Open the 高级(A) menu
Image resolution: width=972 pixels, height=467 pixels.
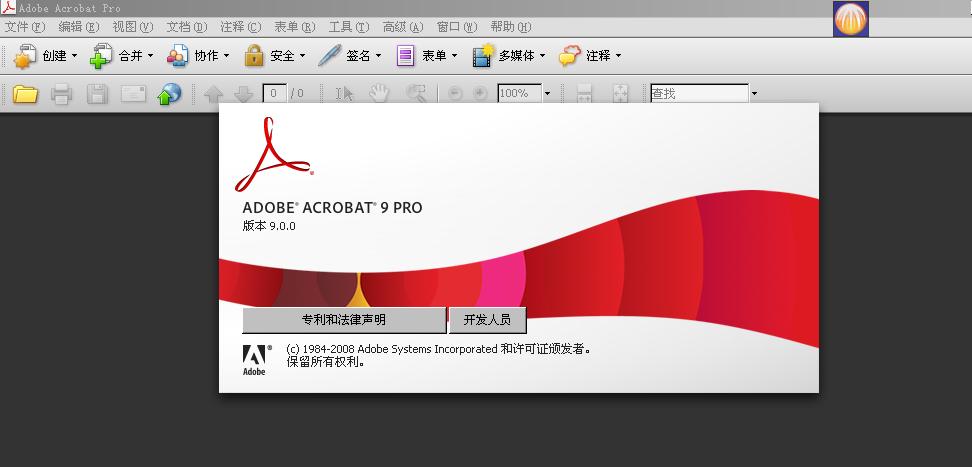coord(403,27)
